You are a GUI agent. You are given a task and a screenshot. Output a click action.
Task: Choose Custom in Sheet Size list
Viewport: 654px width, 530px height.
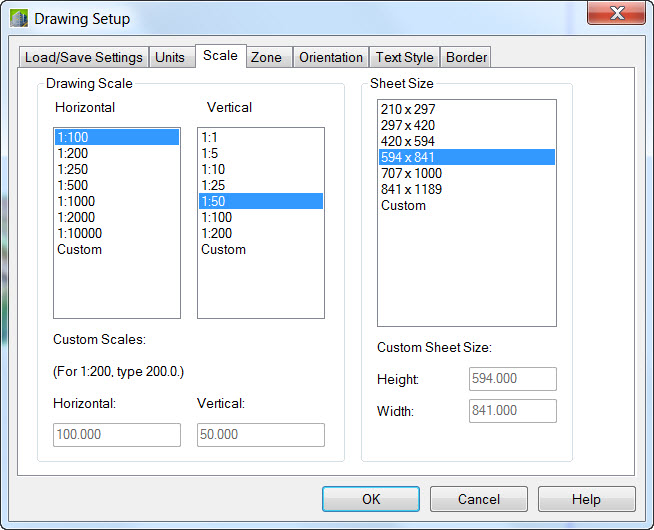(x=403, y=205)
